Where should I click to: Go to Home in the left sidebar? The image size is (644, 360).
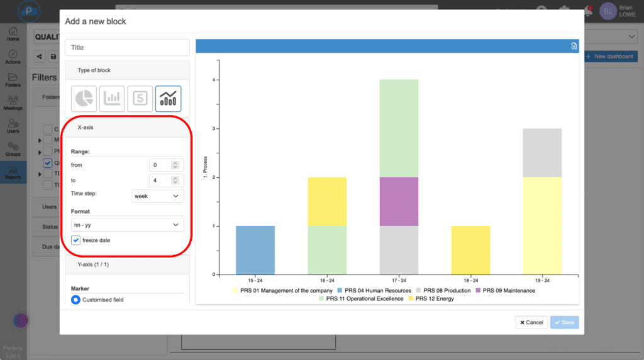tap(13, 34)
